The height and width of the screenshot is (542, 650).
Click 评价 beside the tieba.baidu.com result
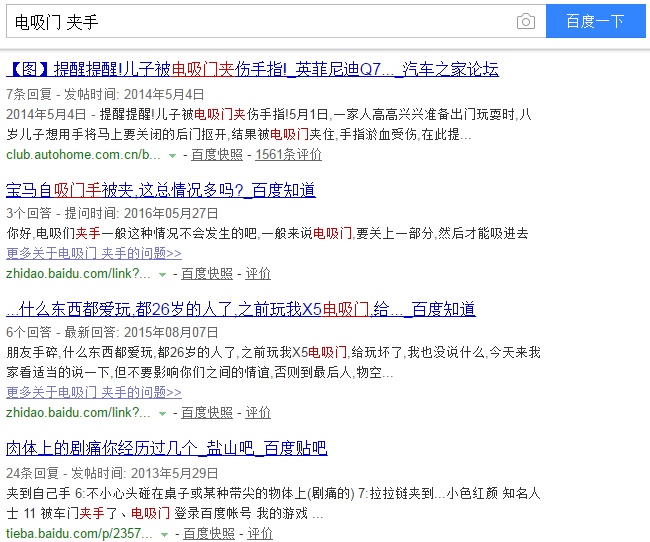(259, 534)
